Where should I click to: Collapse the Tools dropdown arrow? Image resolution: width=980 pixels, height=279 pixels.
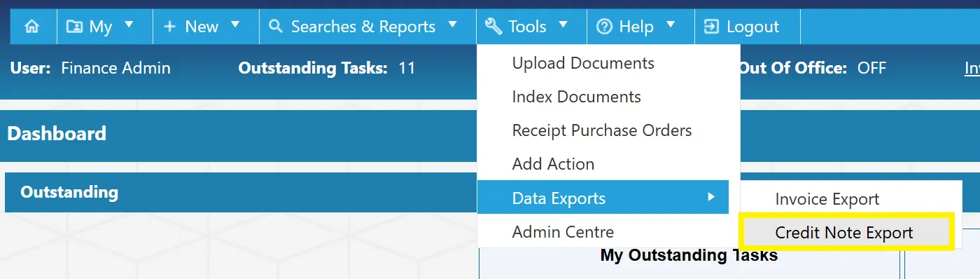click(563, 25)
